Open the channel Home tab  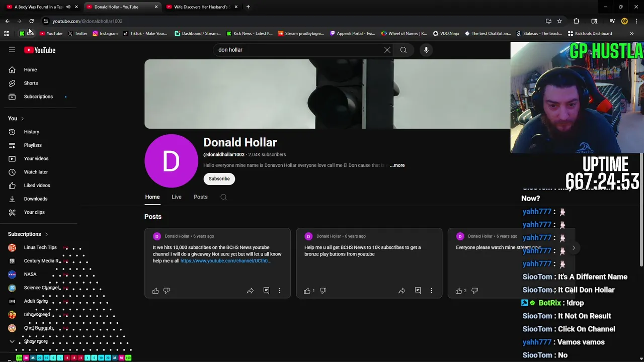pos(152,197)
